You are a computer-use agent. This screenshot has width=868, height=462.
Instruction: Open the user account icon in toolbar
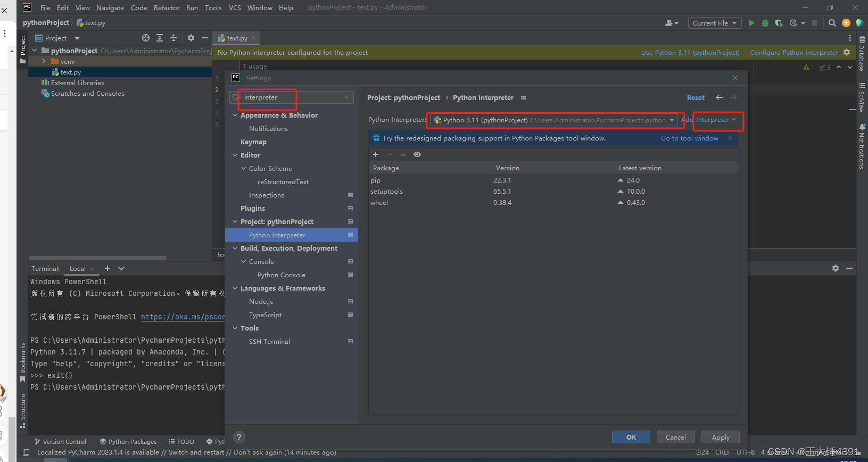(671, 23)
